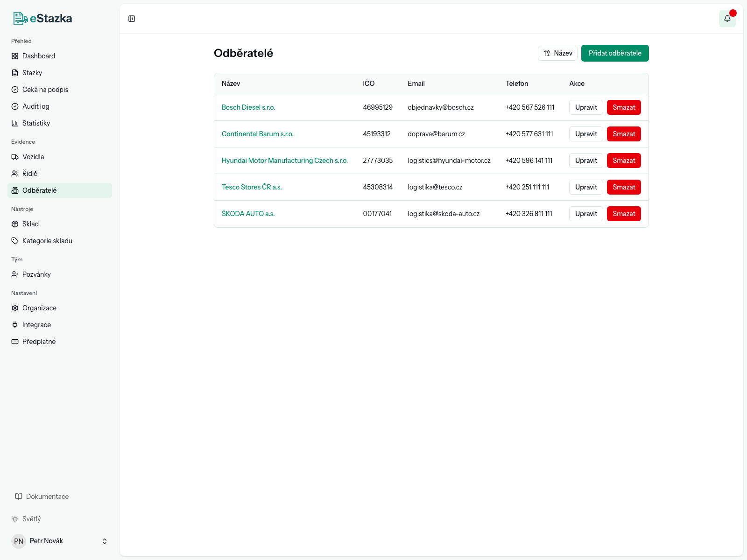Viewport: 747px width, 560px height.
Task: Click Přidat odběratele button
Action: [x=615, y=53]
